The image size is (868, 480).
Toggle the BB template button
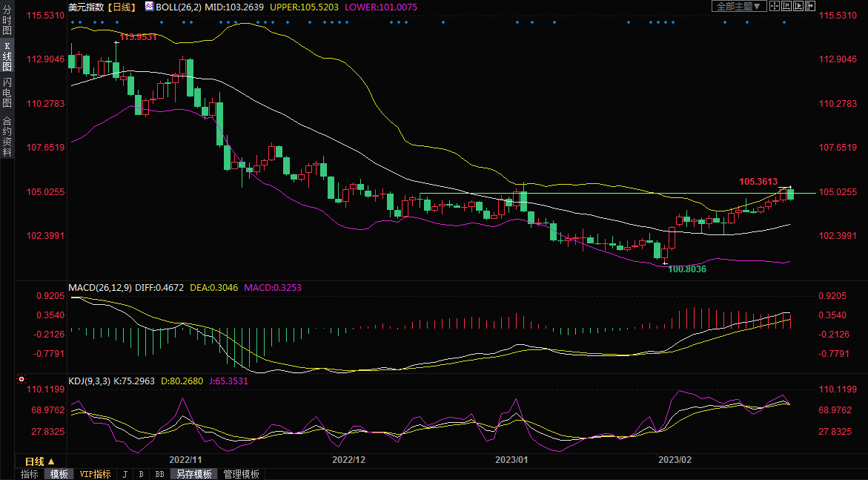click(159, 474)
